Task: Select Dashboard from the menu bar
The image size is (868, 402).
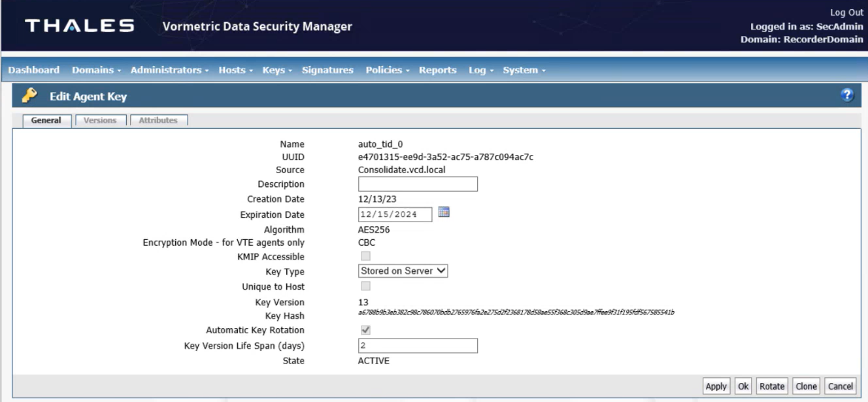Action: point(33,69)
